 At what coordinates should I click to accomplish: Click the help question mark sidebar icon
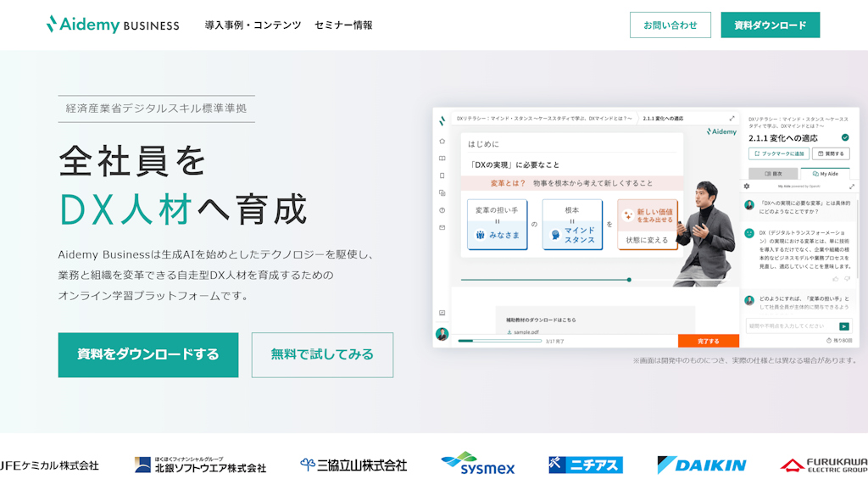pyautogui.click(x=442, y=209)
